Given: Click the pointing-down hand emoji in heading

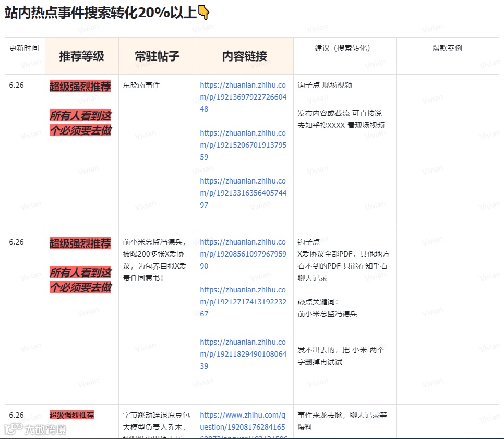Looking at the screenshot, I should [204, 13].
